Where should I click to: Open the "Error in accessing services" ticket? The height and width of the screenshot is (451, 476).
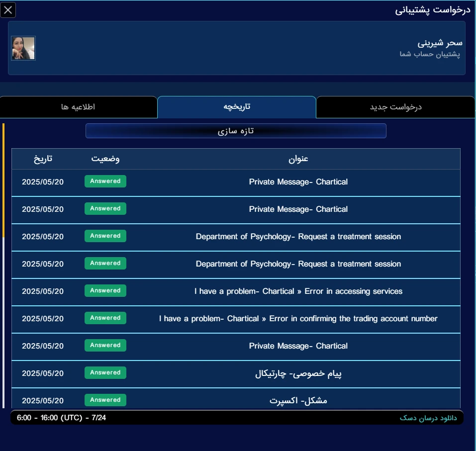coord(298,291)
